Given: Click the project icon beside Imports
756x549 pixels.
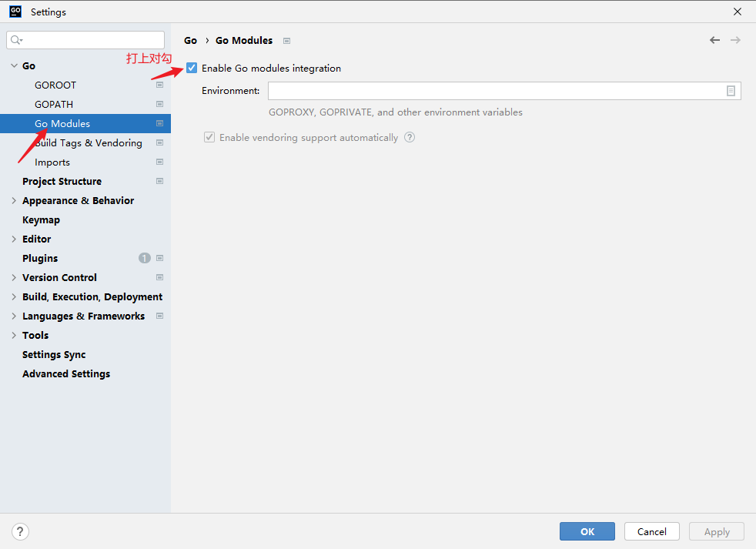Looking at the screenshot, I should tap(159, 162).
